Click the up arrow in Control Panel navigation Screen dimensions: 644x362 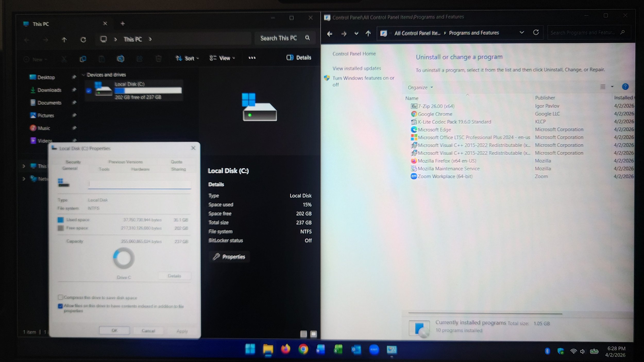coord(368,33)
